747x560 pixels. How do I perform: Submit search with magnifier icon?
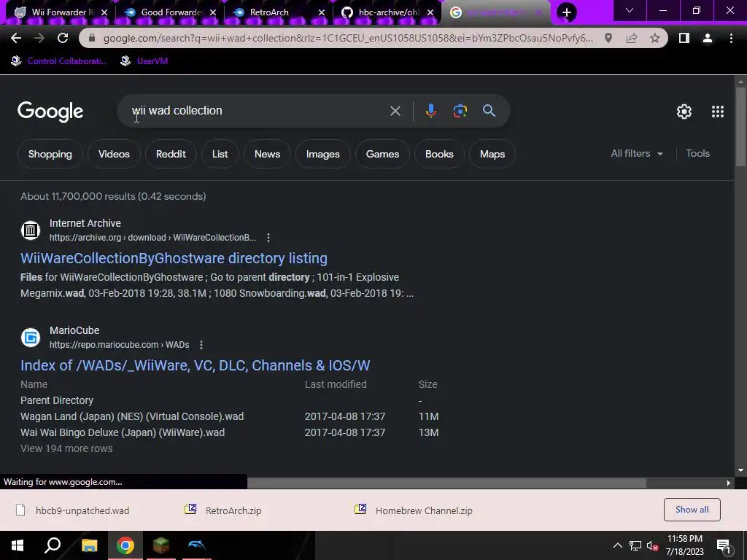tap(489, 111)
